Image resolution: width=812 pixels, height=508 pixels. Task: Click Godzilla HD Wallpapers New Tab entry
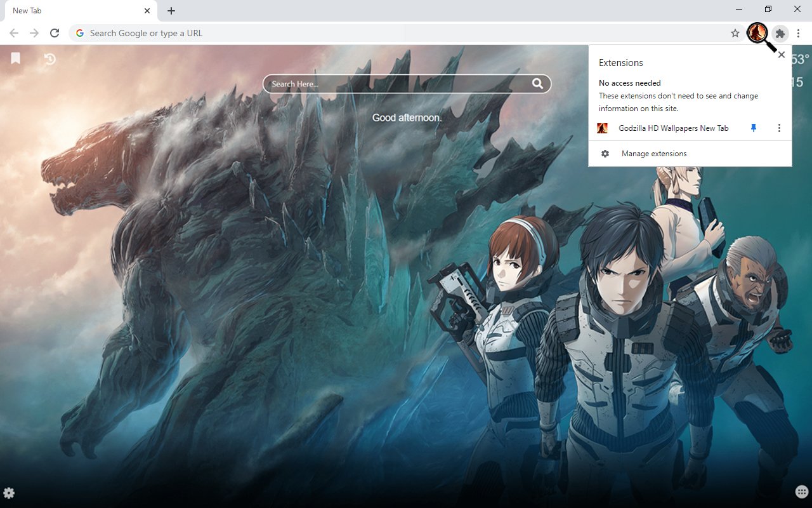(x=674, y=128)
